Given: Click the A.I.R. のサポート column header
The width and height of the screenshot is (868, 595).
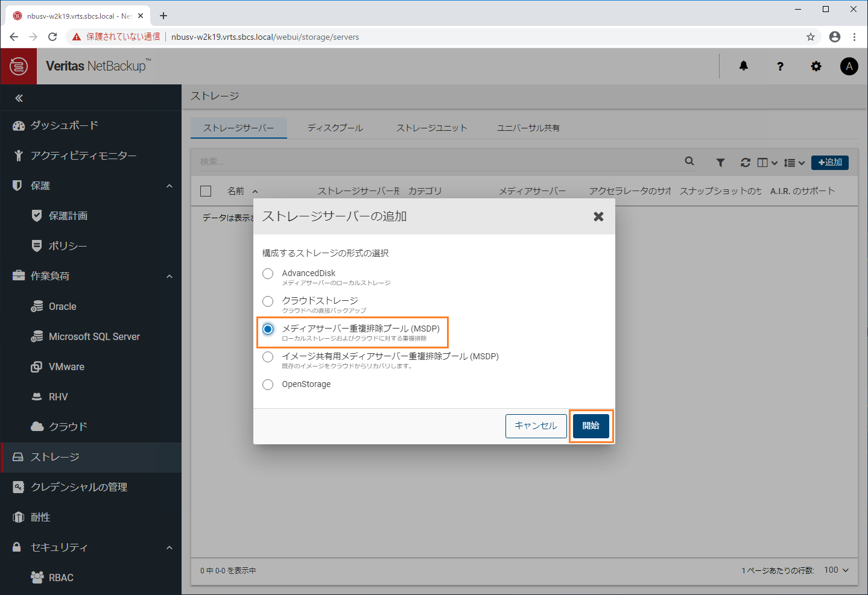Looking at the screenshot, I should coord(803,191).
